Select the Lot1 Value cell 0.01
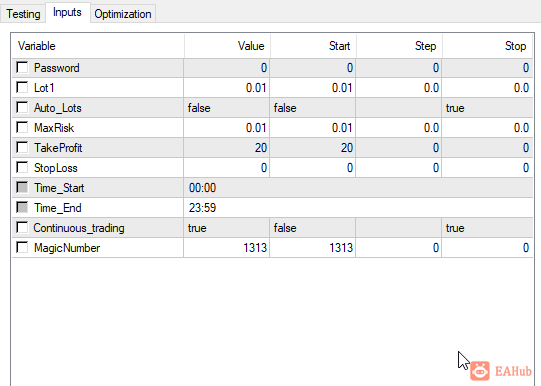Screen dimensions: 541x386 coord(227,88)
